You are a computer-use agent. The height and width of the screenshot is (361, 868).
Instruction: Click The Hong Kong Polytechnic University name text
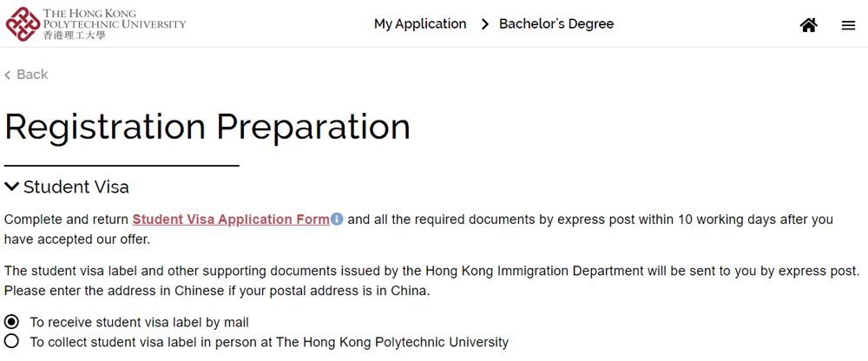114,18
